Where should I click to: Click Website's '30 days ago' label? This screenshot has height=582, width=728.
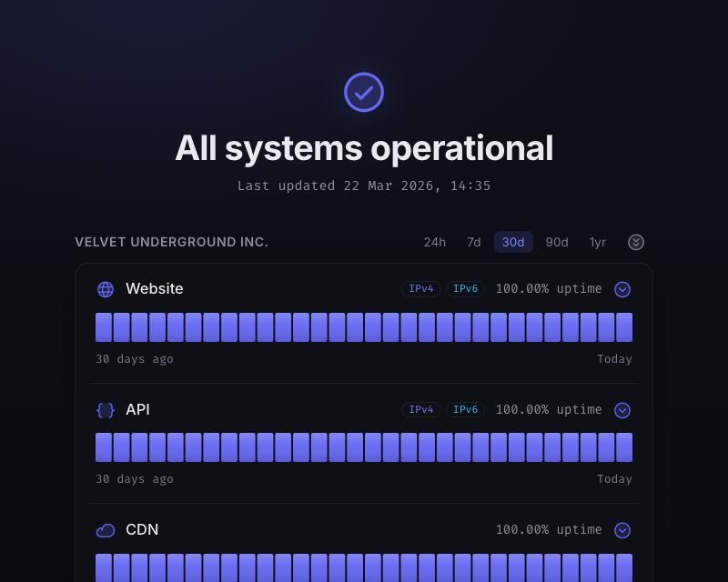coord(134,359)
